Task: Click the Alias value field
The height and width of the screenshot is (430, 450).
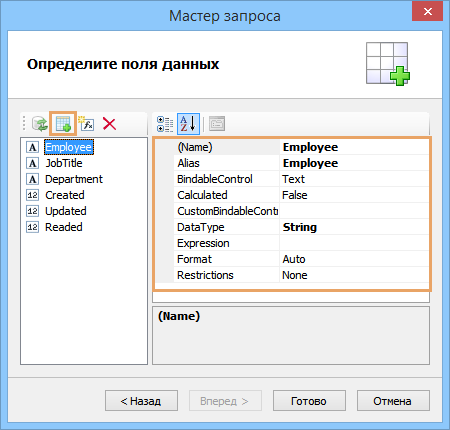Action: tap(354, 163)
